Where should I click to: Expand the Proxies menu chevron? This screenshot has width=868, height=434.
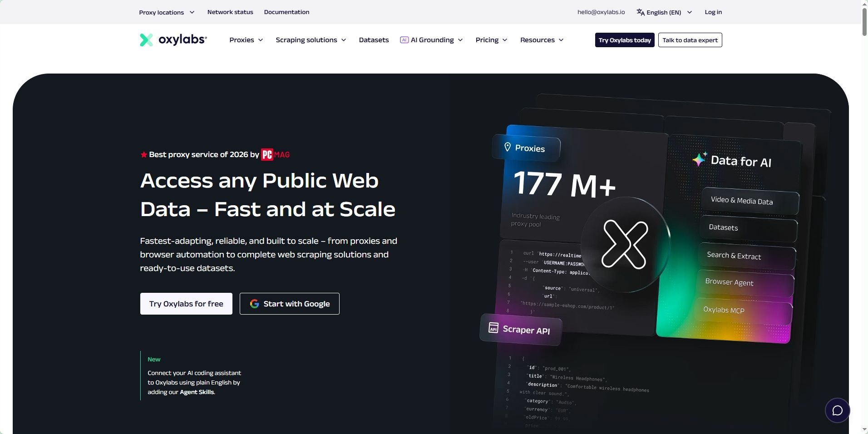pyautogui.click(x=261, y=40)
